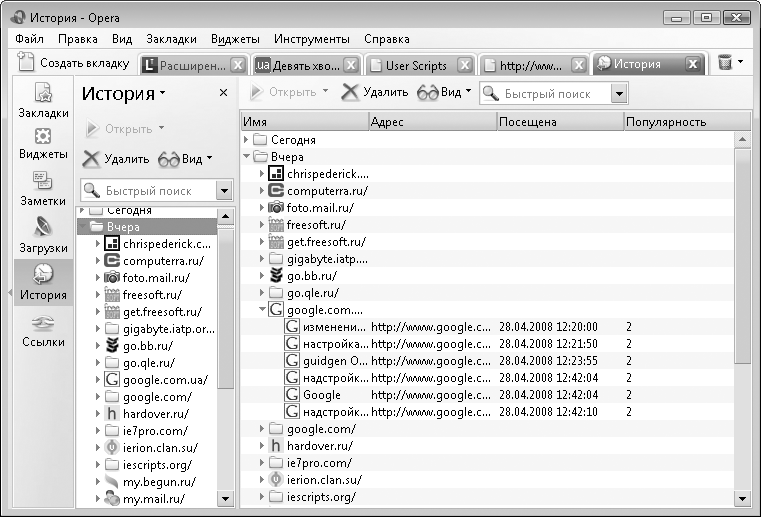761x517 pixels.
Task: Open the Вид menu in menu bar
Action: 122,39
